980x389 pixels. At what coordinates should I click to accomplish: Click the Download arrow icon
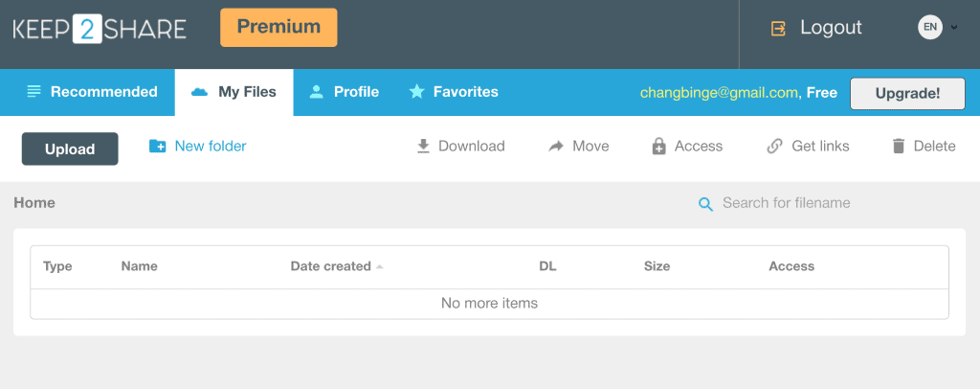[423, 147]
